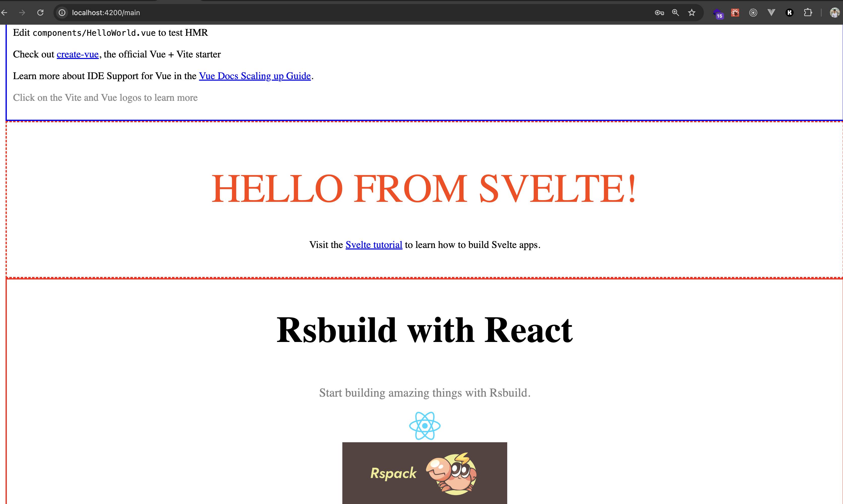Click the forward navigation arrow
The height and width of the screenshot is (504, 843).
22,13
